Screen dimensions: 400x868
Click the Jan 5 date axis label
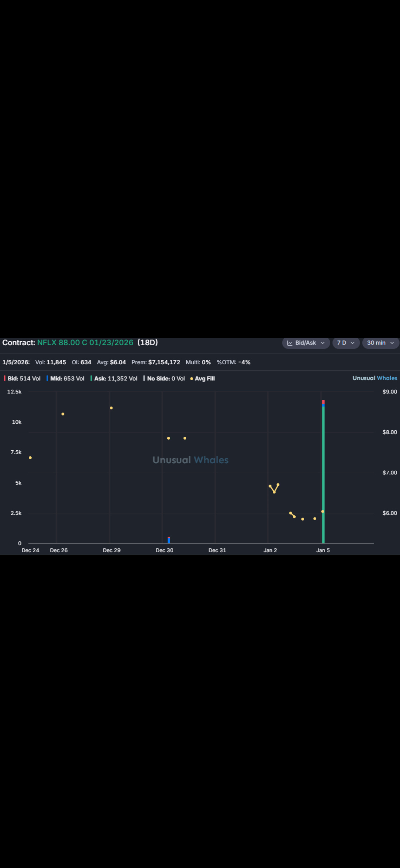323,550
